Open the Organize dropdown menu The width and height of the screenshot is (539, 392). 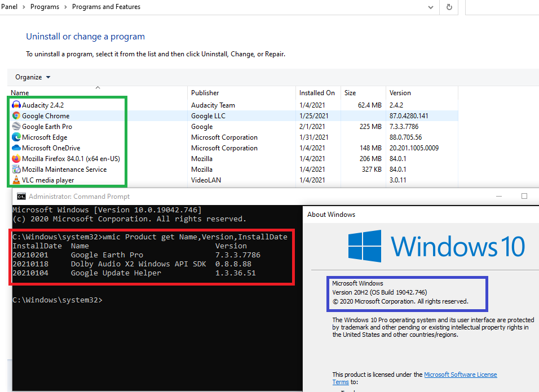click(x=33, y=77)
